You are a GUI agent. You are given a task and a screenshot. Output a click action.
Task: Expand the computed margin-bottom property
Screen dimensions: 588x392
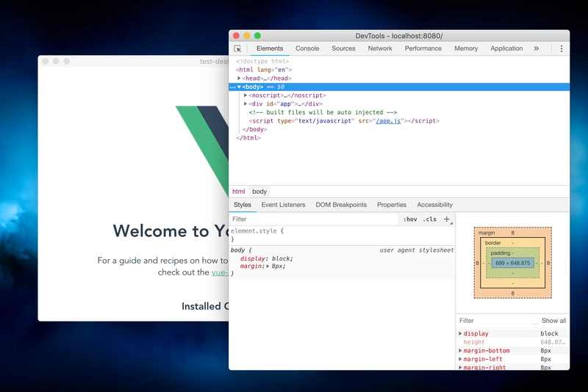click(460, 351)
